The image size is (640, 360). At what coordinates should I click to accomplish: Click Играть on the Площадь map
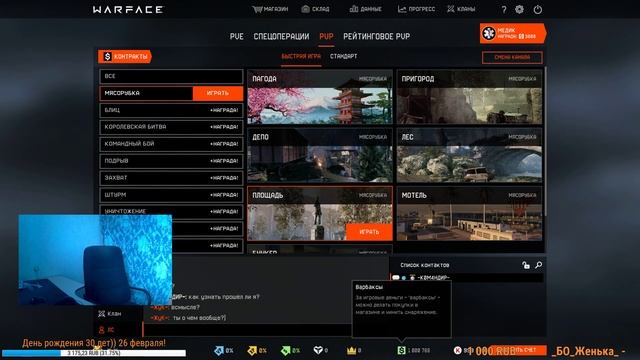pyautogui.click(x=369, y=232)
